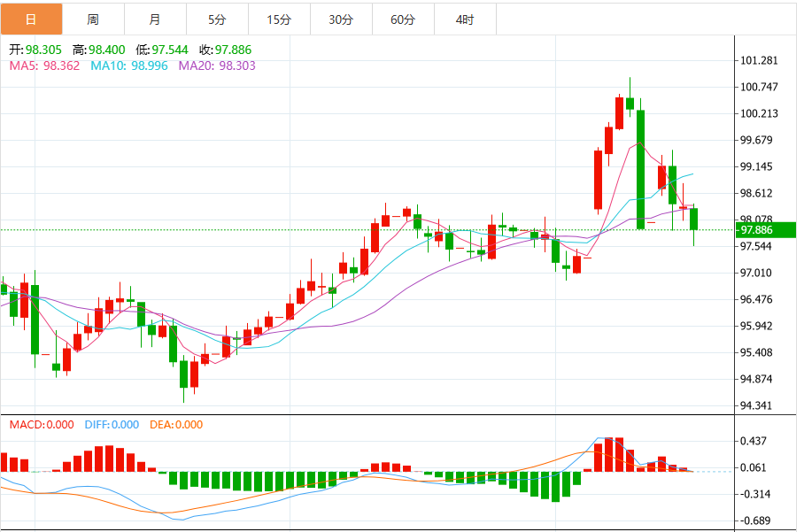Click the MACD indicator label

(x=42, y=425)
